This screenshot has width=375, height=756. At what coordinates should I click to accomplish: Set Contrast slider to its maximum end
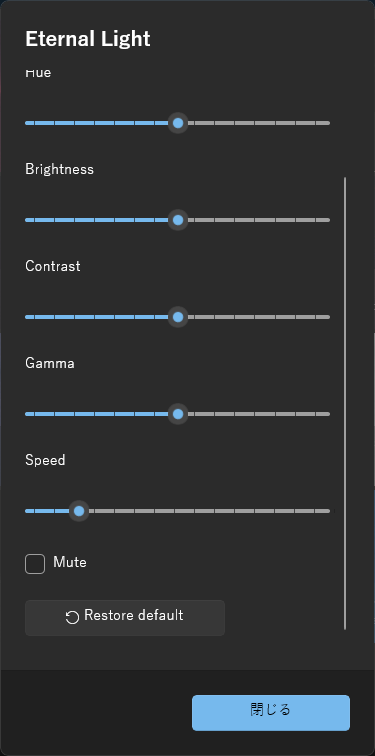click(328, 317)
